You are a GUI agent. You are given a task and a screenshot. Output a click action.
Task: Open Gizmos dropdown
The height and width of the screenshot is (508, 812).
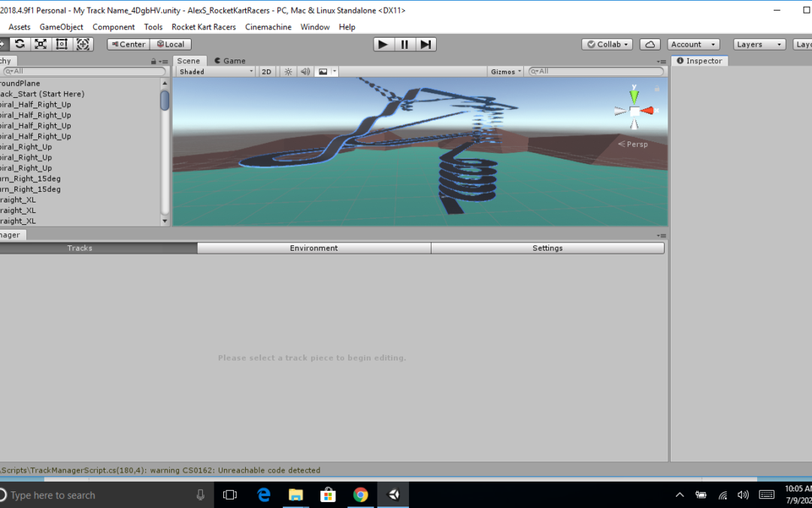click(x=506, y=71)
